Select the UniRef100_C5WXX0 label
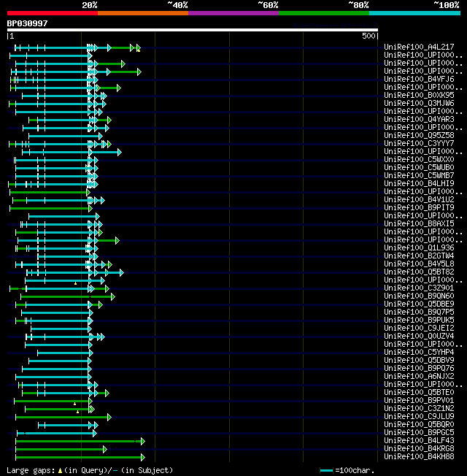467x476 pixels. [x=419, y=159]
